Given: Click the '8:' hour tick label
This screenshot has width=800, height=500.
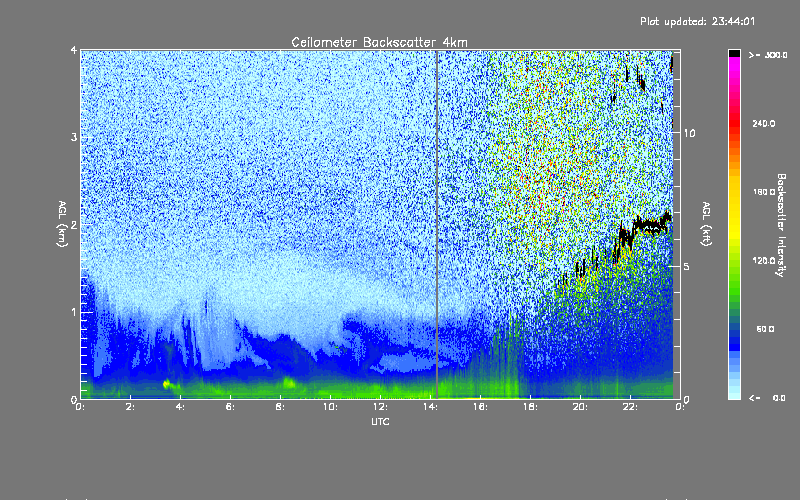Looking at the screenshot, I should click(x=281, y=407).
